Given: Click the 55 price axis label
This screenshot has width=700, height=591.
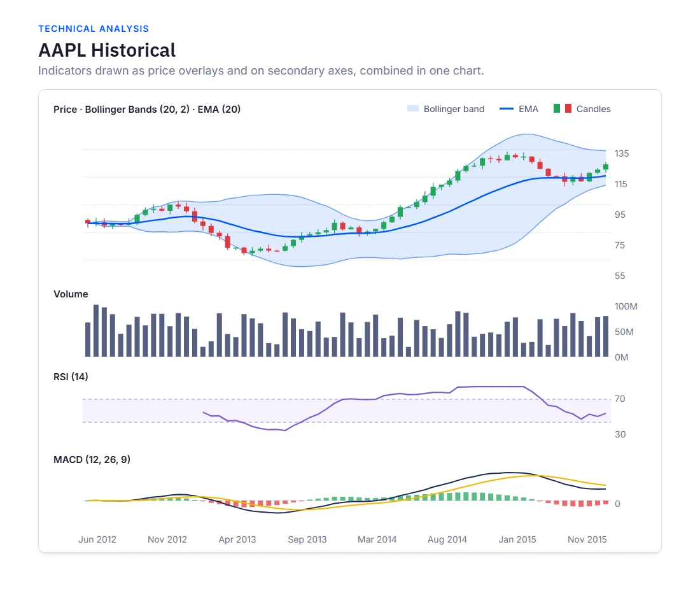Looking at the screenshot, I should pos(620,276).
